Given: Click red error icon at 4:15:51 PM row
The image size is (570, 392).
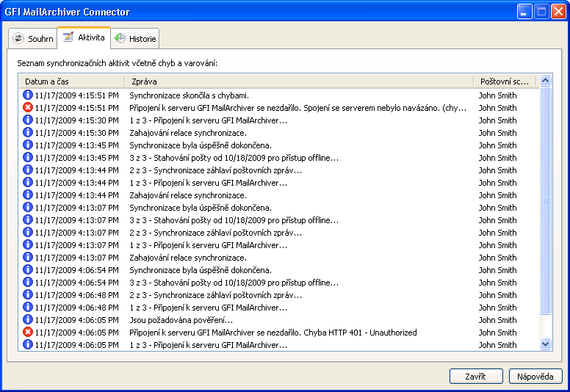Looking at the screenshot, I should pyautogui.click(x=28, y=107).
